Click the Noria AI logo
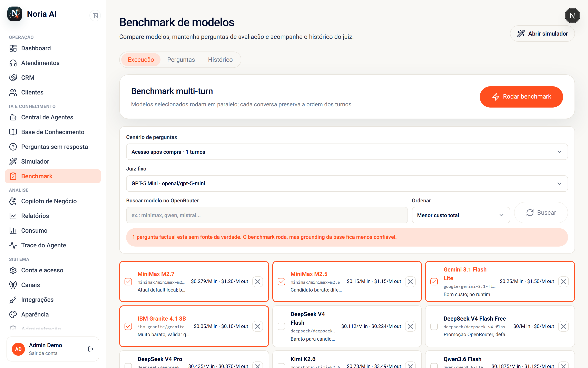 (x=14, y=14)
